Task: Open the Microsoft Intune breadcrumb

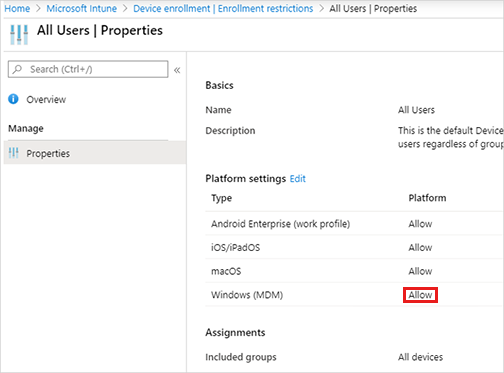Action: click(x=82, y=8)
